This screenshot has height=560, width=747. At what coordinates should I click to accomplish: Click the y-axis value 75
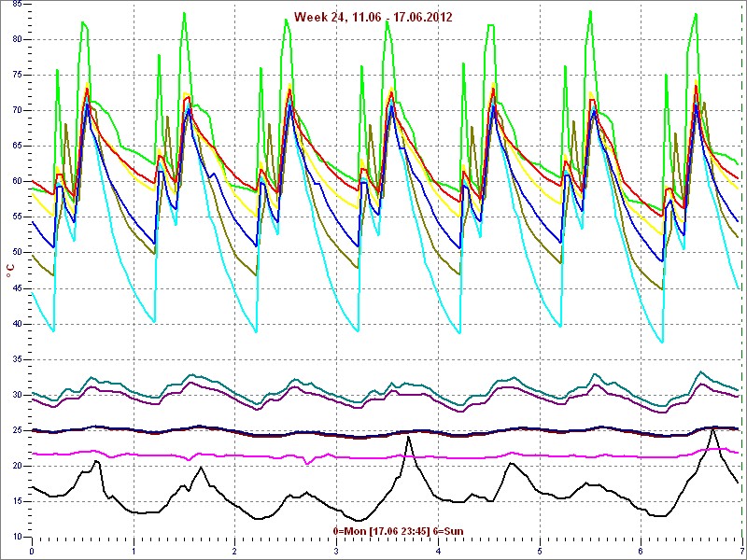coord(16,76)
